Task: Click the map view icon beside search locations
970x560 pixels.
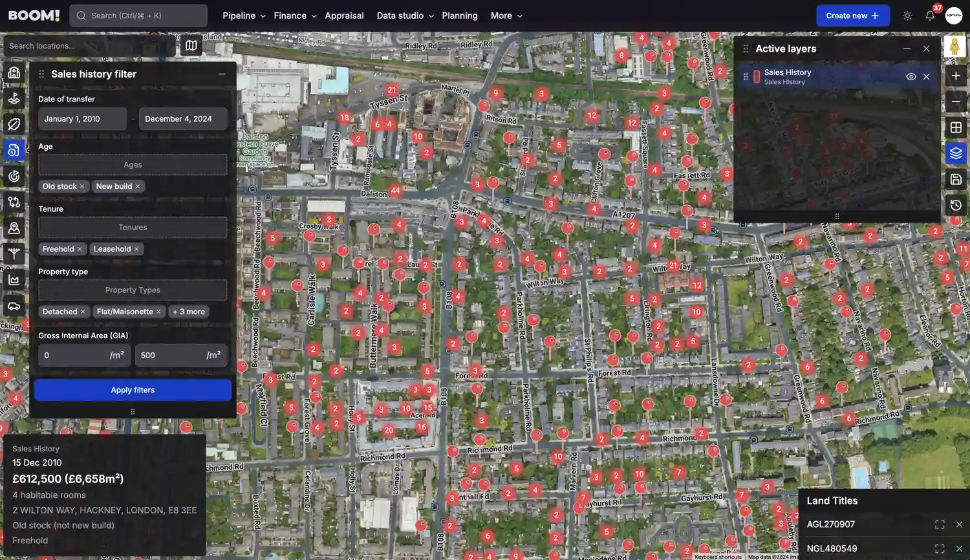Action: (x=191, y=45)
